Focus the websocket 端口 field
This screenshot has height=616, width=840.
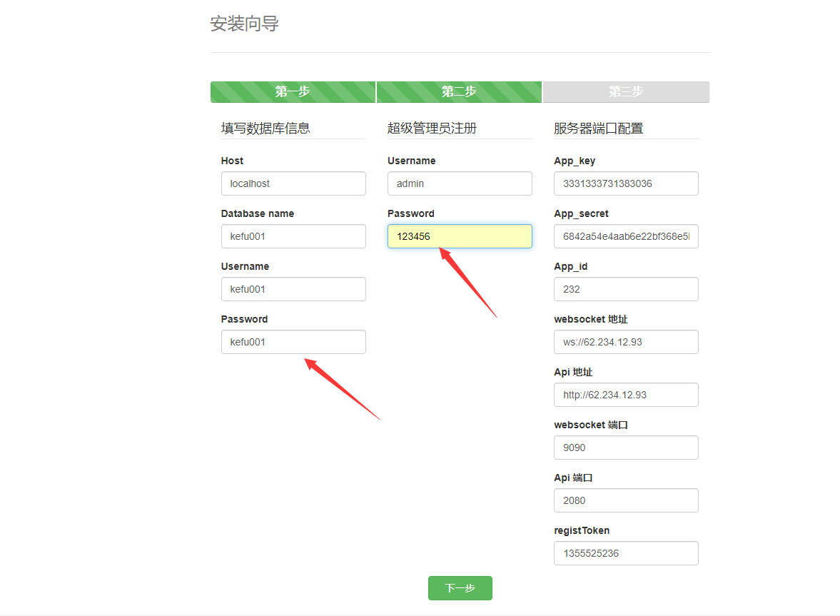tap(626, 448)
